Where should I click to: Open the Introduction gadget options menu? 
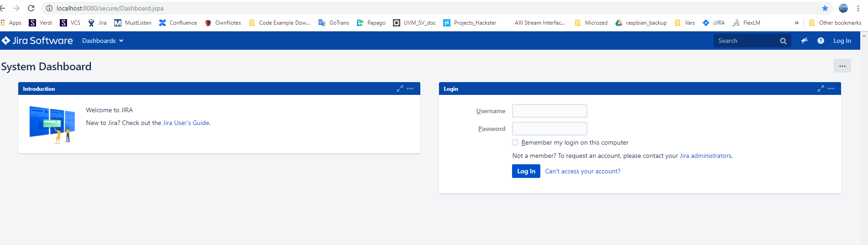click(x=410, y=89)
